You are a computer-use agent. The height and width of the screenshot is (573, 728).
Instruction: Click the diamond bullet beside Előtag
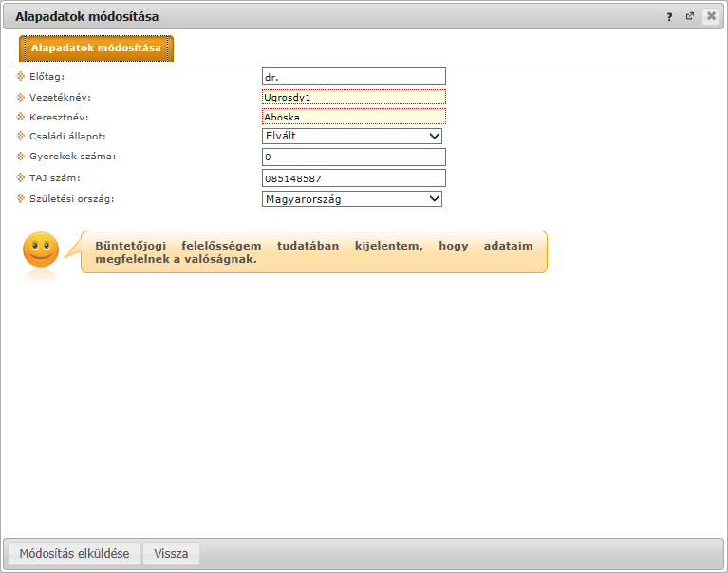click(21, 76)
